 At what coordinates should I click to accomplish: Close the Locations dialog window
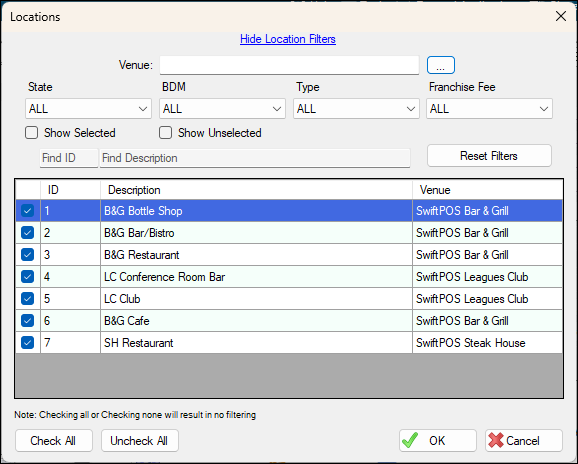click(x=561, y=16)
